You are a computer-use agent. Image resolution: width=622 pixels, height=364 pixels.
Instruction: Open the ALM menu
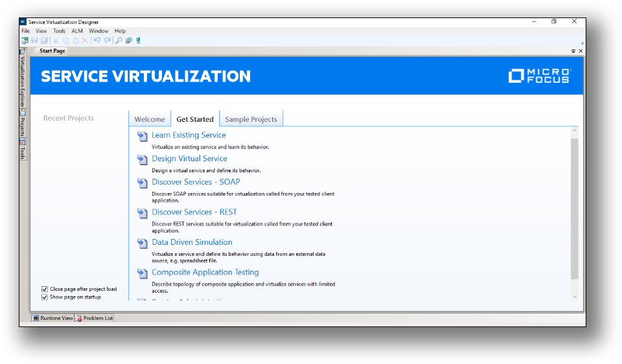click(x=77, y=31)
